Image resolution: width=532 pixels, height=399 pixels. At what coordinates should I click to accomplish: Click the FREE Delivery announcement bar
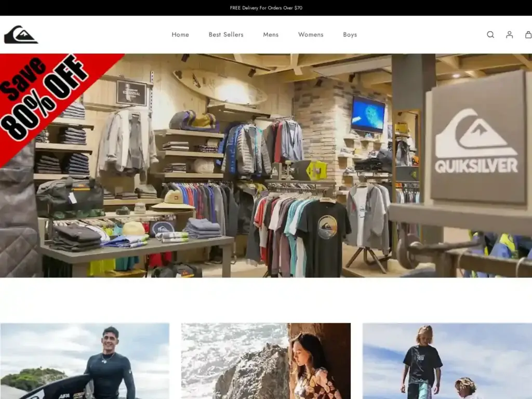click(x=266, y=8)
